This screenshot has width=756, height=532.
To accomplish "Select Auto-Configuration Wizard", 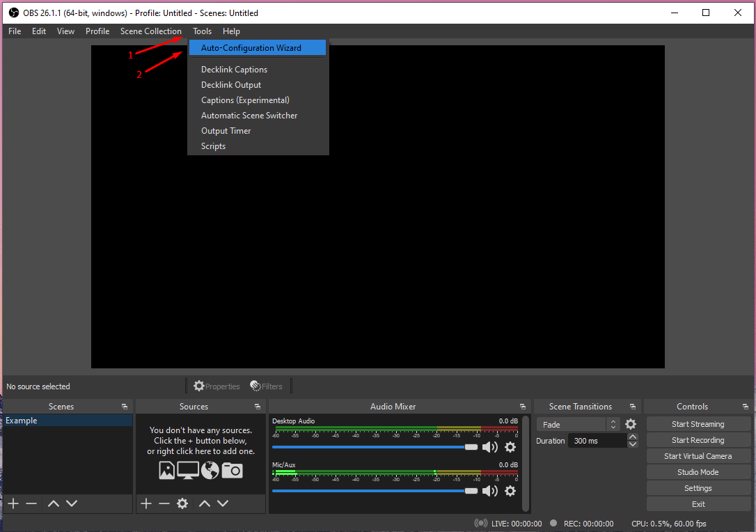I will [x=258, y=48].
